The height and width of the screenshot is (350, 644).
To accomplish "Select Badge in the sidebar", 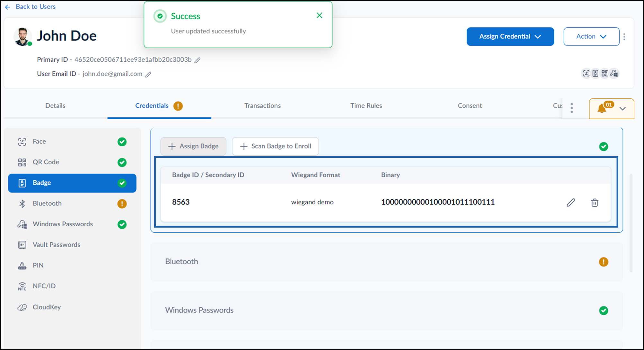I will click(x=72, y=183).
